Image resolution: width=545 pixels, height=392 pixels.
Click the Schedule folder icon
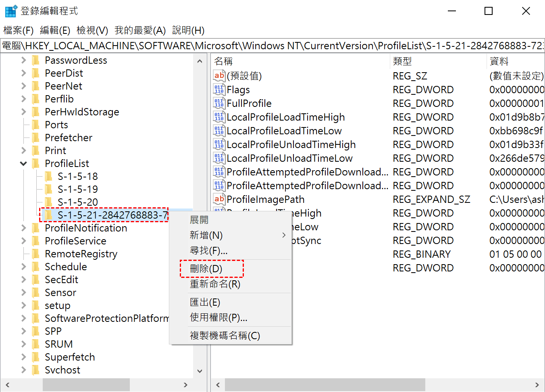(x=36, y=267)
